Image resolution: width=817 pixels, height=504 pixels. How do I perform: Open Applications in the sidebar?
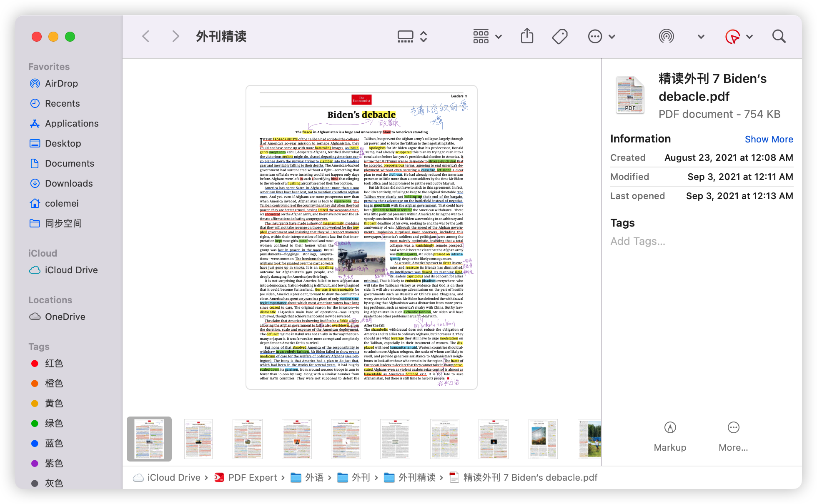(72, 123)
